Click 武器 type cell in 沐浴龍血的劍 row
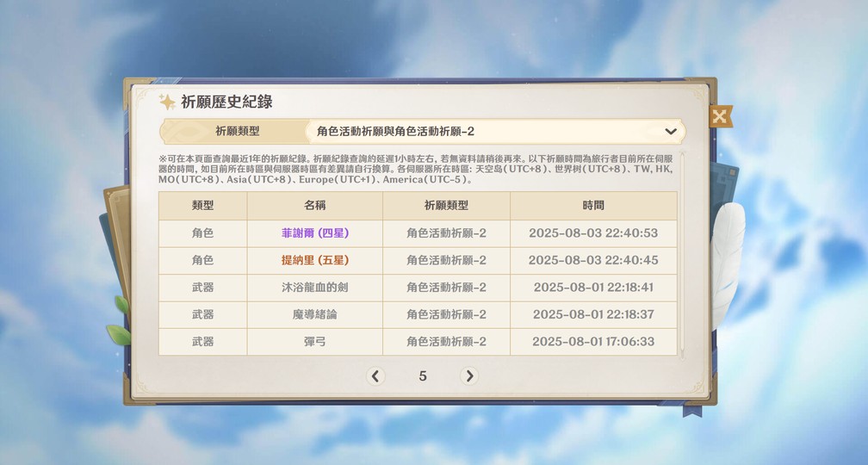This screenshot has height=465, width=868. 202,288
